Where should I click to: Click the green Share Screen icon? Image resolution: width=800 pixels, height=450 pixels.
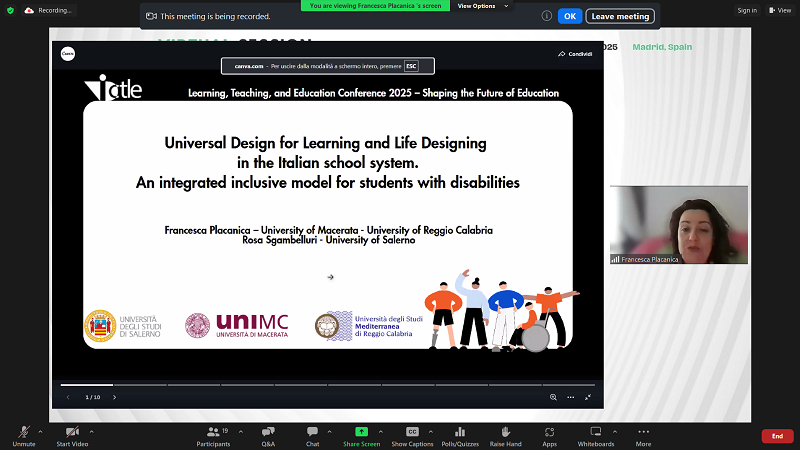coord(361,431)
